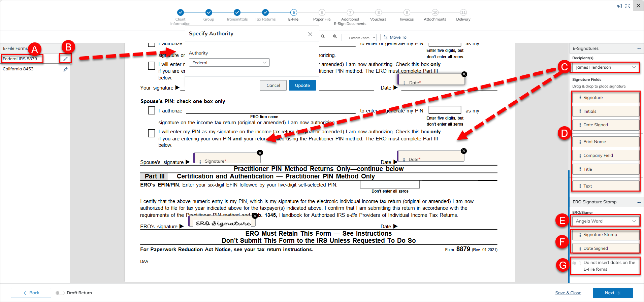Click the pencil edit icon for Federal IRS 8879

point(65,59)
